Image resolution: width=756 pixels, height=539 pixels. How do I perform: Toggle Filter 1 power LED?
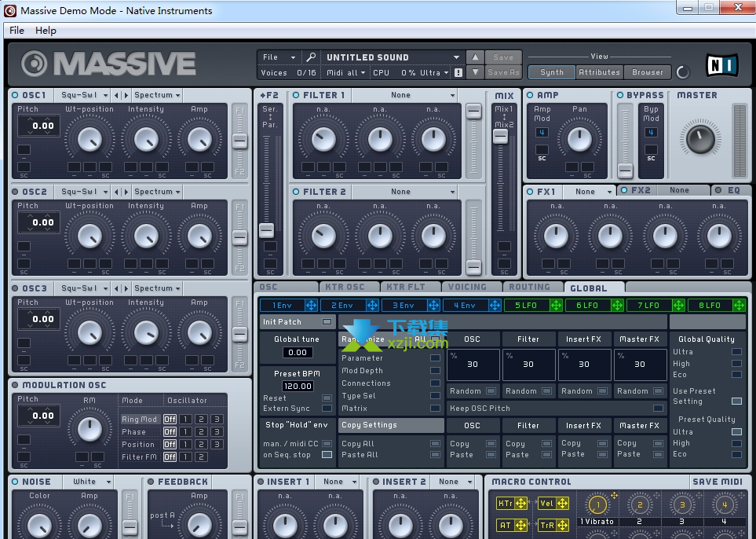295,95
